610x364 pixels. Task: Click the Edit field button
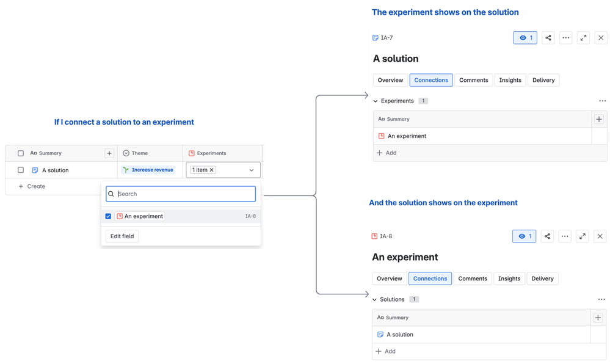[x=122, y=236]
